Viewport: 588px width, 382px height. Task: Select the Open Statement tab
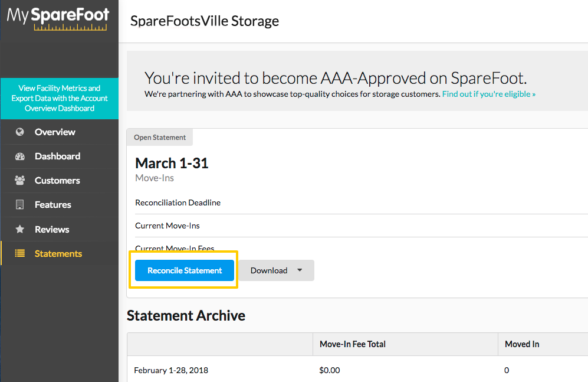click(x=160, y=138)
